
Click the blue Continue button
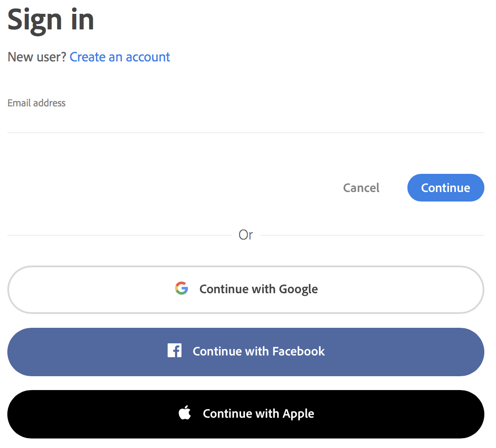coord(445,188)
